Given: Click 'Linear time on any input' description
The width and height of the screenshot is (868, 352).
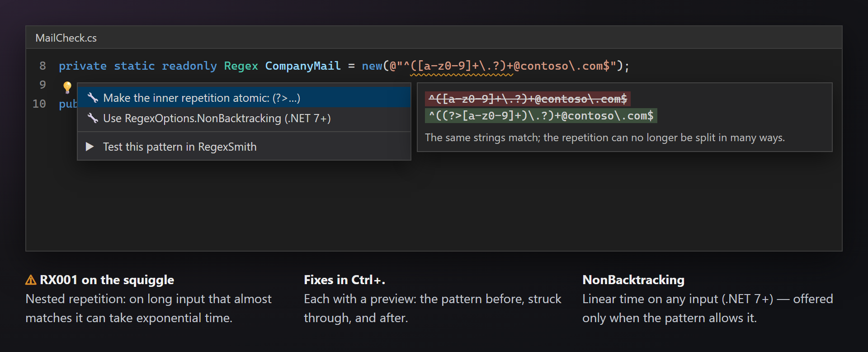Looking at the screenshot, I should coord(708,309).
